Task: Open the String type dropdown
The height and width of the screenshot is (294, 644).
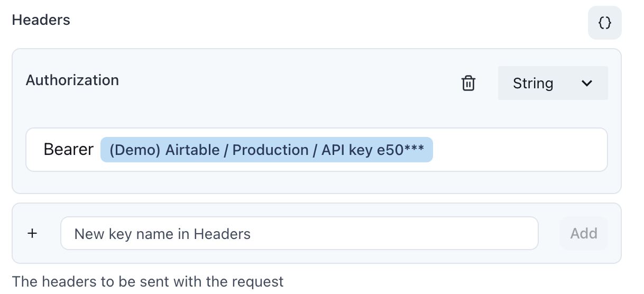Action: pos(553,83)
